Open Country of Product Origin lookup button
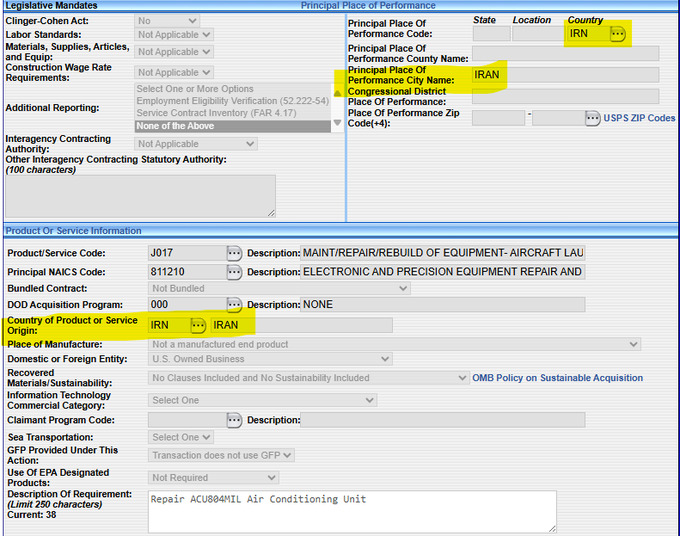 tap(198, 325)
